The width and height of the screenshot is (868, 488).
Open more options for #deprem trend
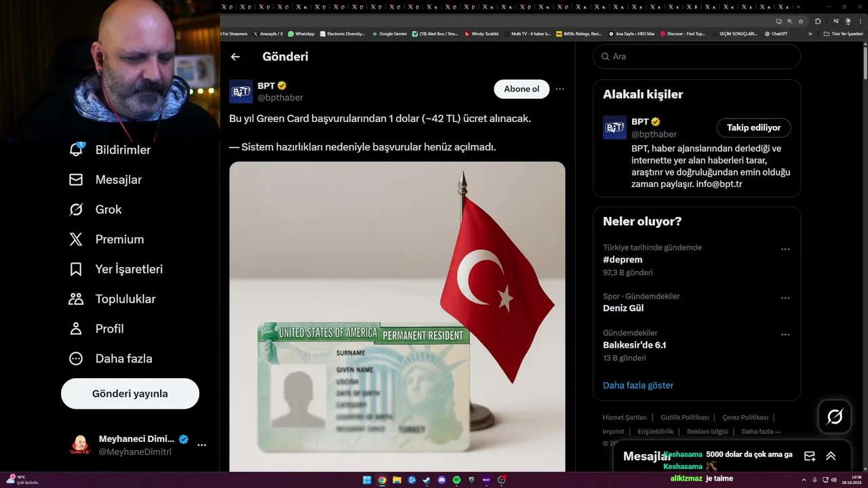coord(785,249)
